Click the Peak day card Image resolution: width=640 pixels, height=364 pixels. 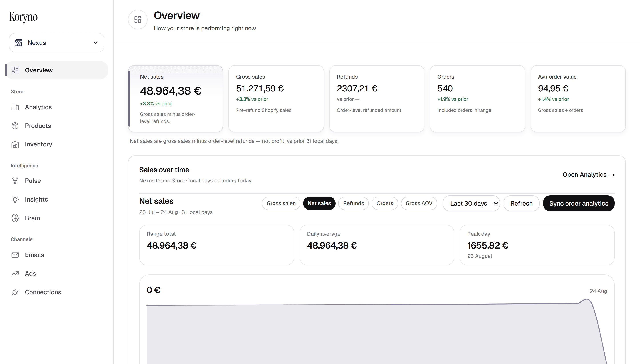coord(537,245)
